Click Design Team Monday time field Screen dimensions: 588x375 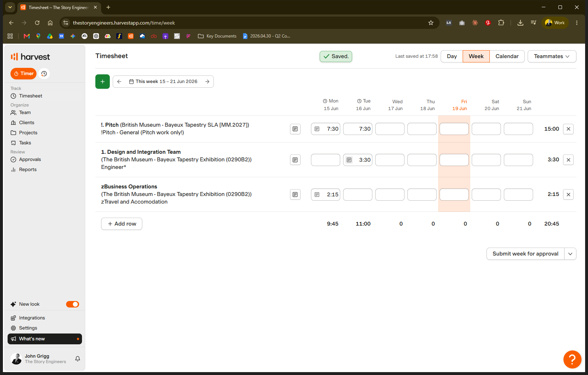tap(325, 160)
